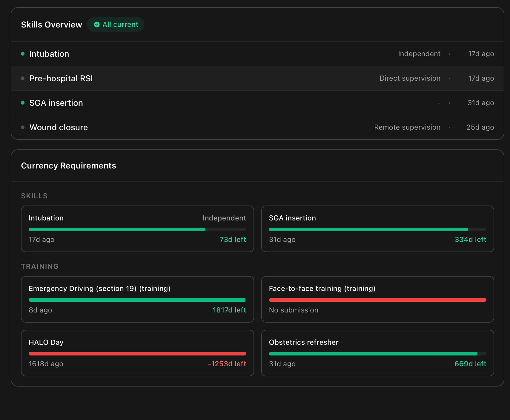Open the Skills Overview panel header

pos(51,24)
